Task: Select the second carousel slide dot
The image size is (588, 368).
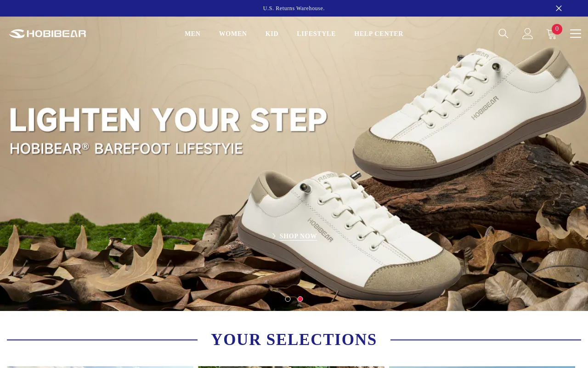Action: tap(300, 299)
